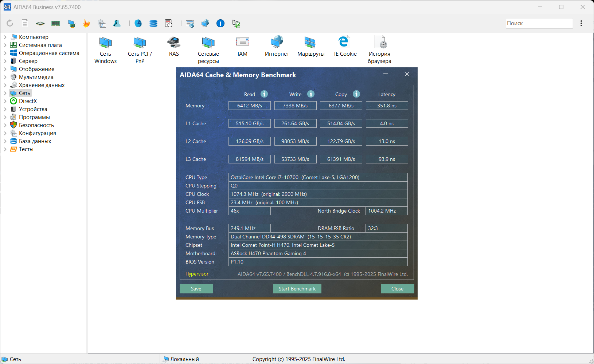This screenshot has height=364, width=594.
Task: Click the blue info circle toolbar icon
Action: click(x=220, y=23)
